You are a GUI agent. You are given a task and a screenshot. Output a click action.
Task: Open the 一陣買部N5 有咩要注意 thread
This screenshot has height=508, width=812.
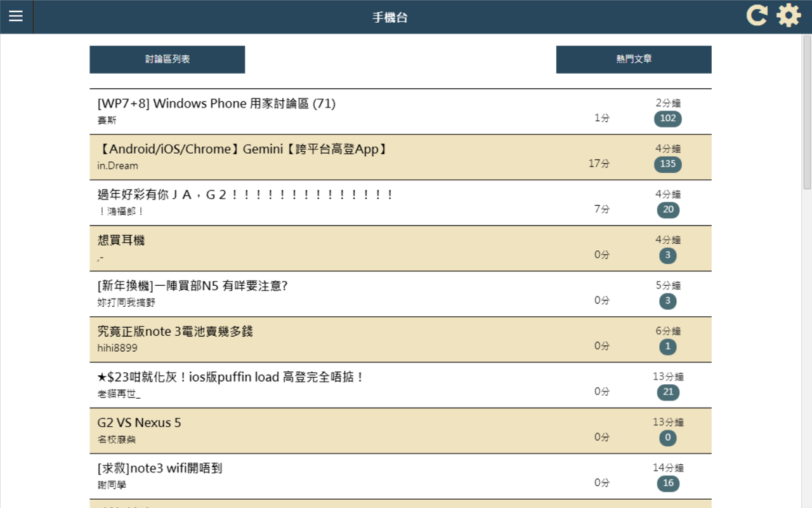pos(193,286)
